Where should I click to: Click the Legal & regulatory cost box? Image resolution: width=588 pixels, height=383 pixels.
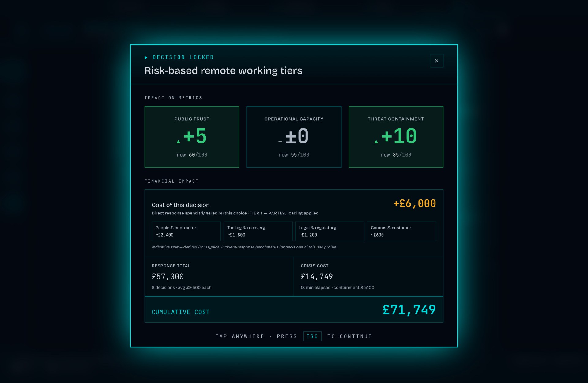pyautogui.click(x=330, y=231)
